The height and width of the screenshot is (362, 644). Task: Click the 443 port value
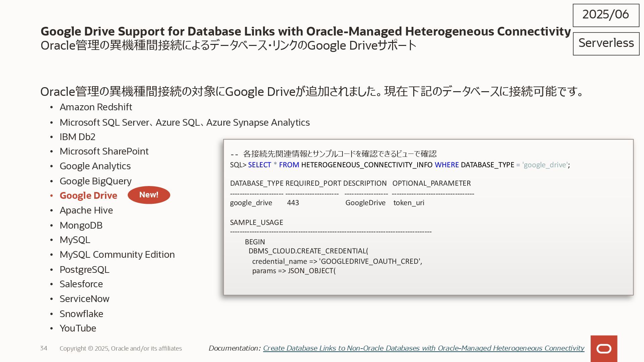tap(293, 203)
